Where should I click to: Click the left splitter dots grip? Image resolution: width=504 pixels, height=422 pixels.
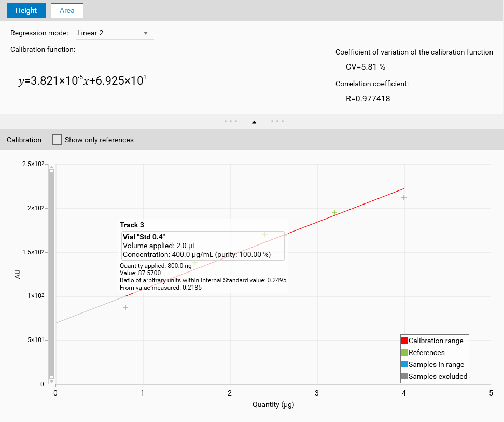pyautogui.click(x=231, y=122)
